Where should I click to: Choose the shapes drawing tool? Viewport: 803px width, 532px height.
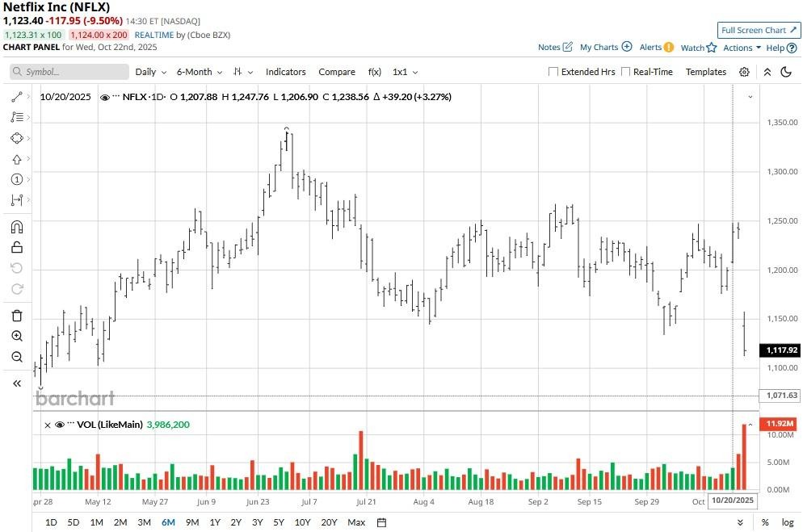coord(16,138)
